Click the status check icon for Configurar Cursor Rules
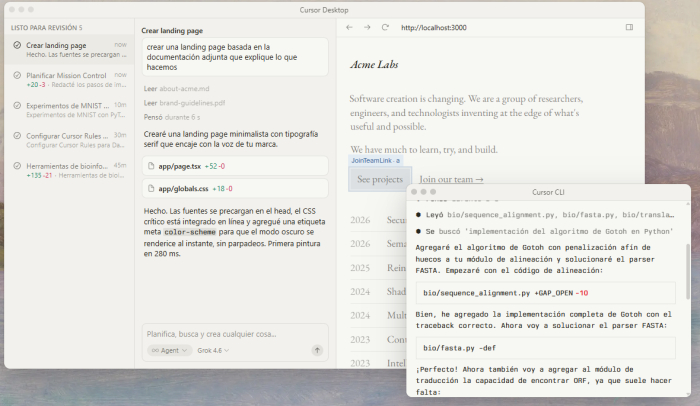This screenshot has height=406, width=700. 17,135
